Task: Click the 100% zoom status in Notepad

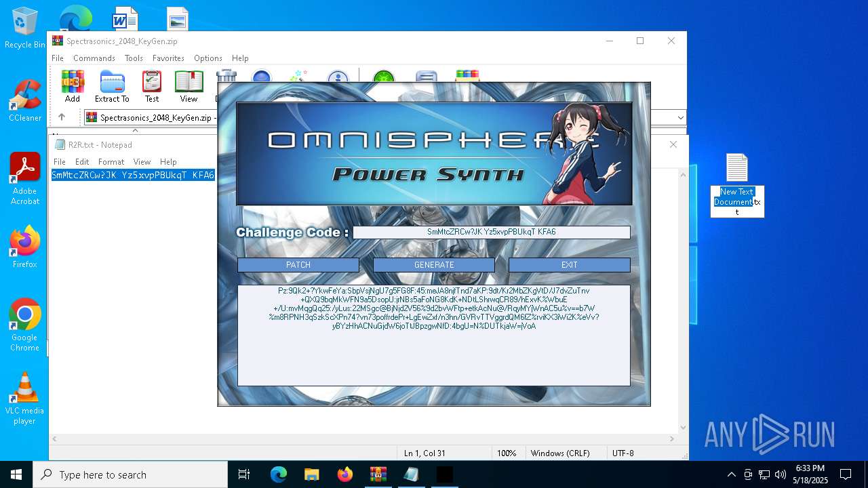Action: (x=507, y=453)
